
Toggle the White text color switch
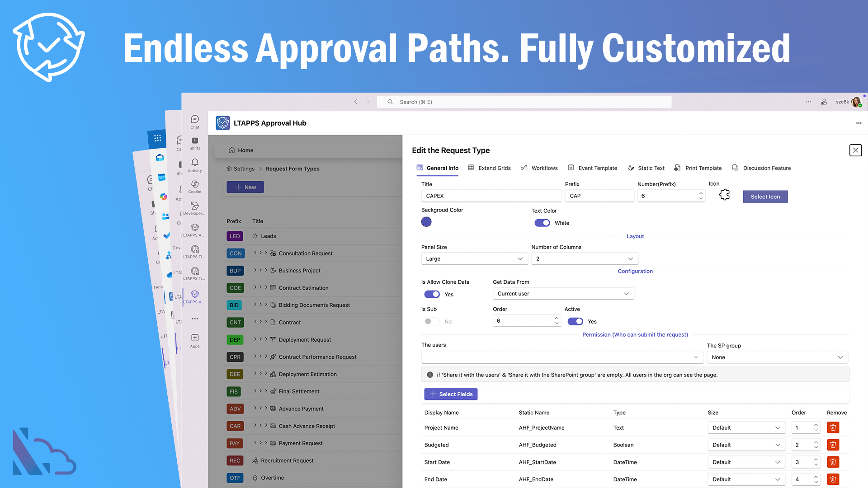(542, 223)
